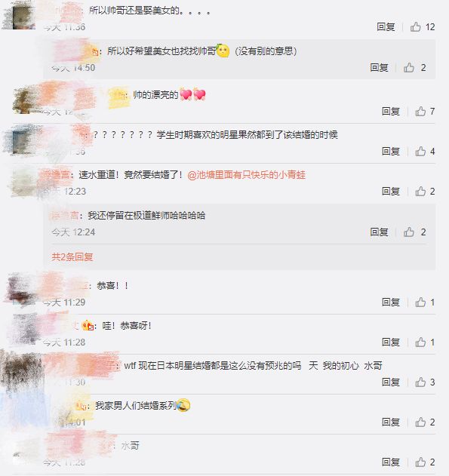449x476 pixels.
Task: Reply to the 所以帅哥还是娶美女的 comment
Action: (386, 26)
